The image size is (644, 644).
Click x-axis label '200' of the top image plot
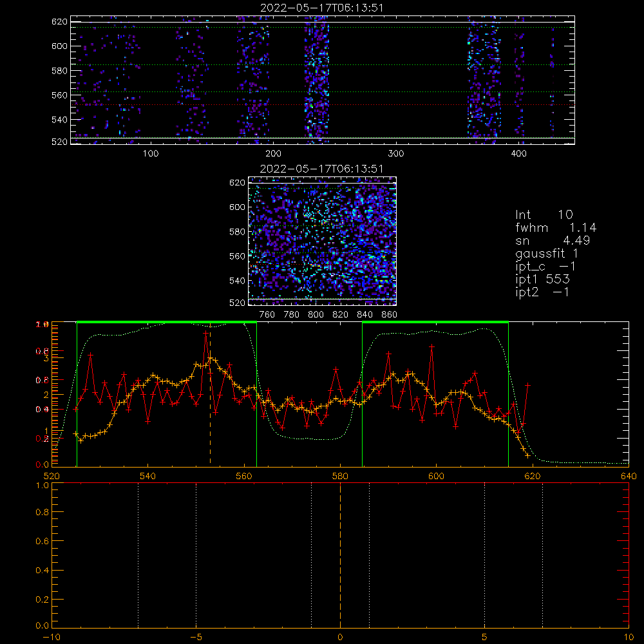[x=273, y=154]
